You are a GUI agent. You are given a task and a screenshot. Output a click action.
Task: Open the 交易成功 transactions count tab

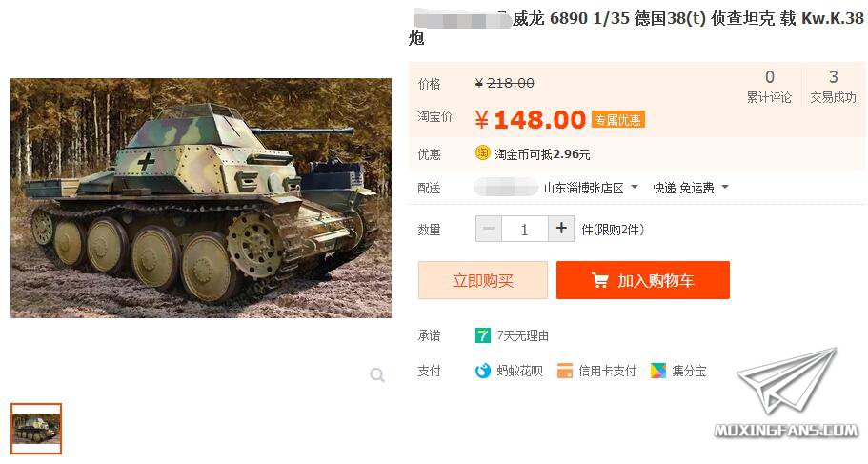[833, 87]
